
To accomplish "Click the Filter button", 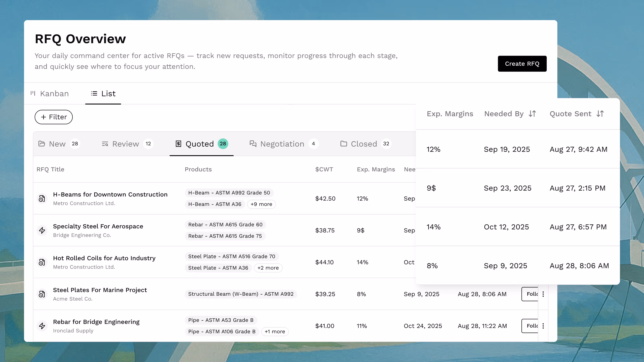I will point(54,117).
